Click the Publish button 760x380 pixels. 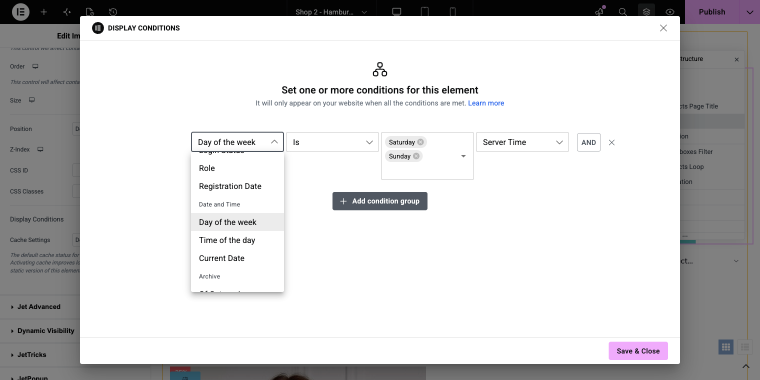(712, 12)
